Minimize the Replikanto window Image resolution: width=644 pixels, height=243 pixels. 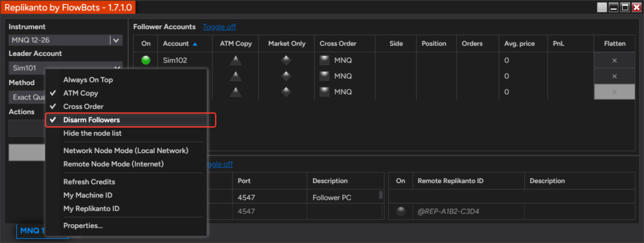click(x=614, y=7)
